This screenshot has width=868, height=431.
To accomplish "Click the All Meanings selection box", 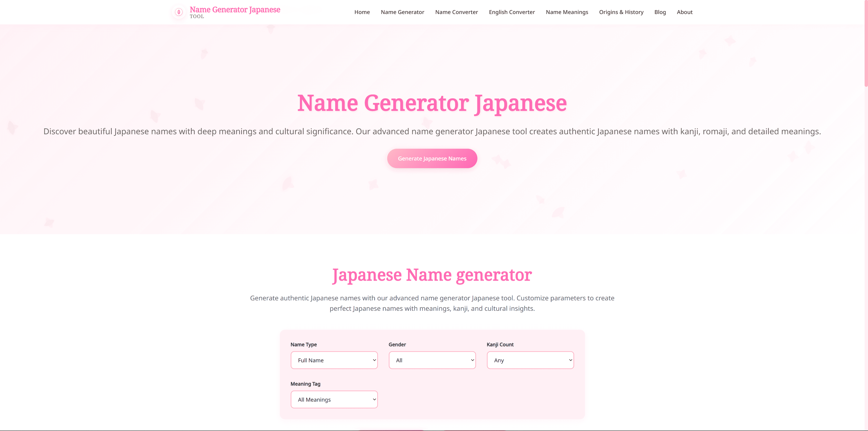I will tap(334, 399).
